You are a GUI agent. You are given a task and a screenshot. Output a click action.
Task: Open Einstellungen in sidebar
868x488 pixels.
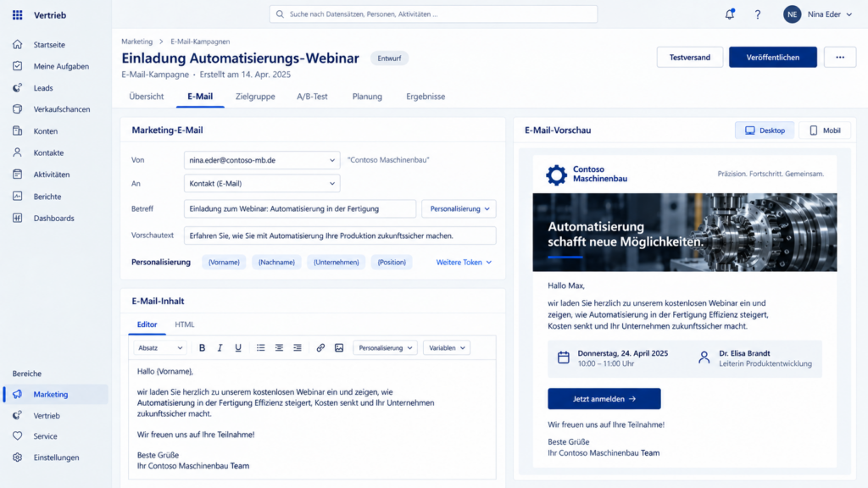[55, 457]
